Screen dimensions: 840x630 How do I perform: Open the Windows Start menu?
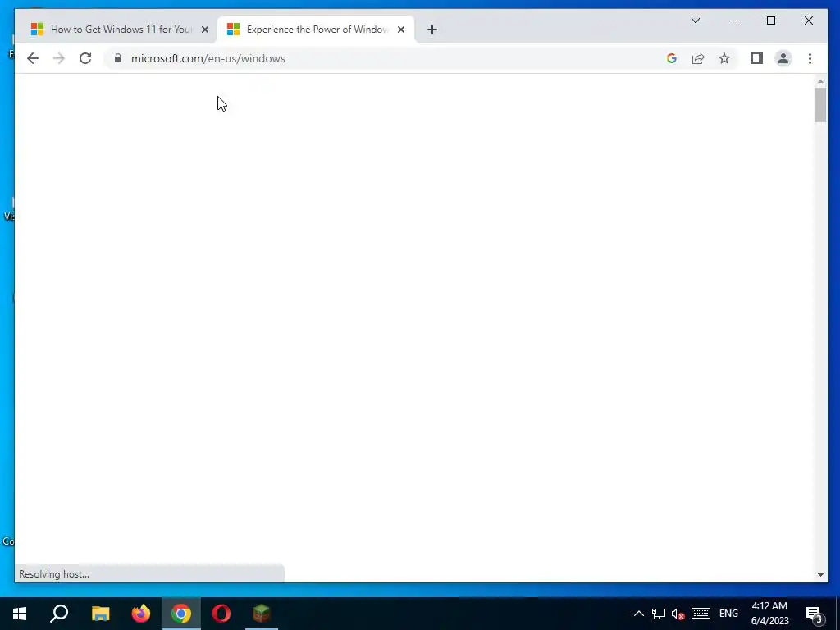[x=20, y=614]
